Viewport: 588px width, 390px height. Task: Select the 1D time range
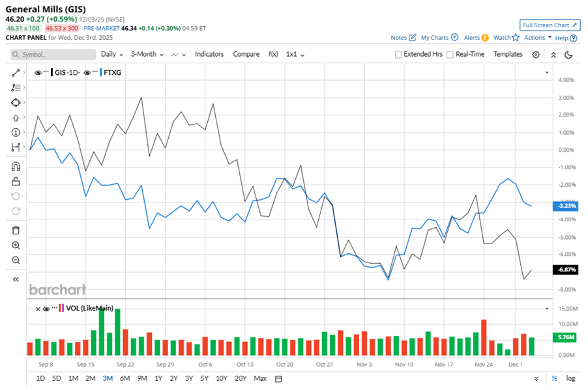pyautogui.click(x=40, y=378)
